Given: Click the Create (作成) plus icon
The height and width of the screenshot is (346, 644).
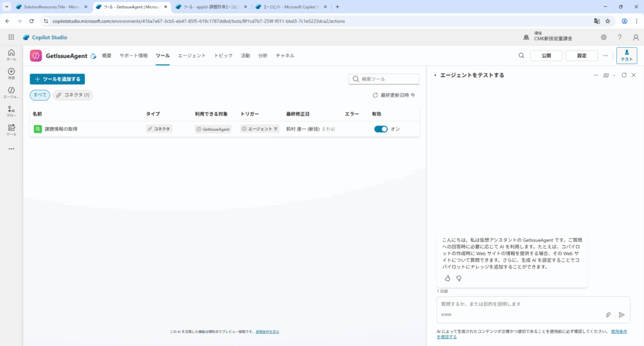Looking at the screenshot, I should [x=11, y=73].
